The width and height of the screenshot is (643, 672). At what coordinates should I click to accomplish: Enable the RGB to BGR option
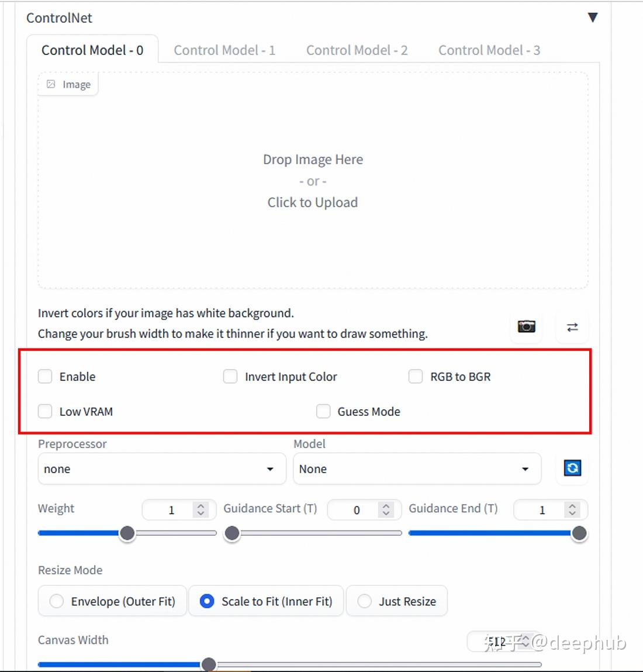click(416, 376)
